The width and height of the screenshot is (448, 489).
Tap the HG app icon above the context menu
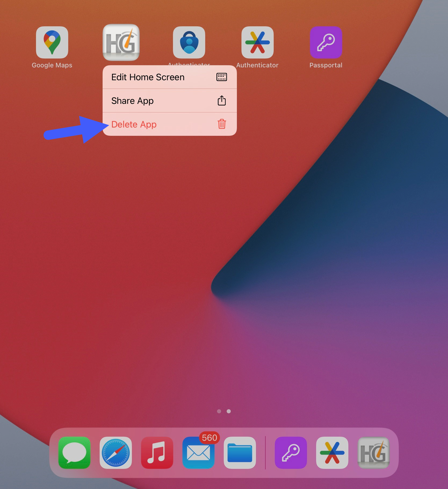click(121, 42)
